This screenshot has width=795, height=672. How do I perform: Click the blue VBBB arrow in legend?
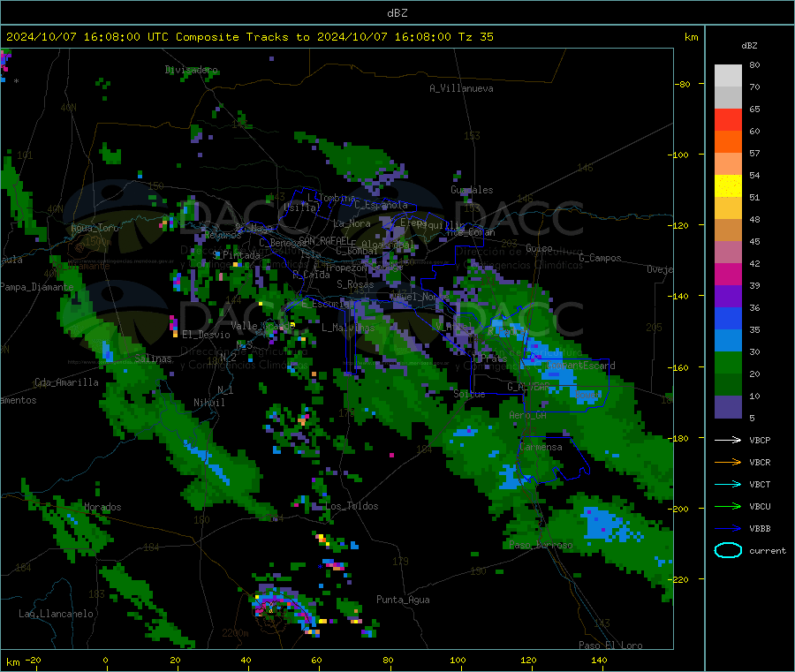coord(728,528)
